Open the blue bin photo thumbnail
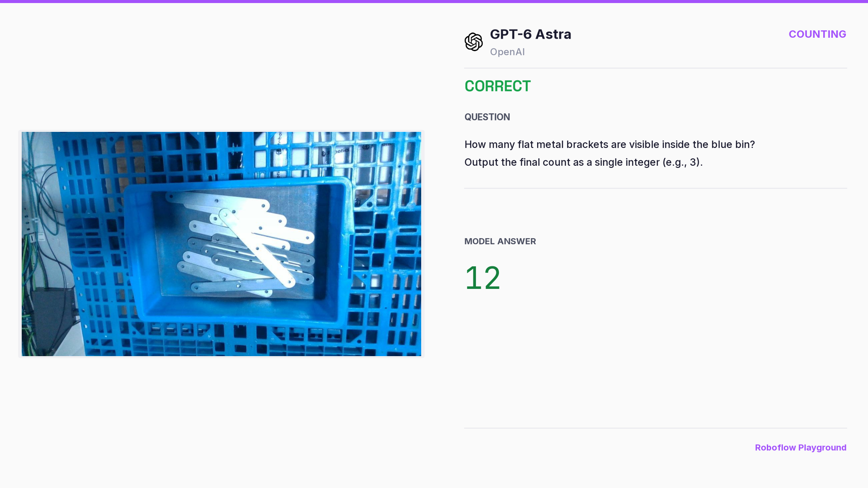 point(221,244)
